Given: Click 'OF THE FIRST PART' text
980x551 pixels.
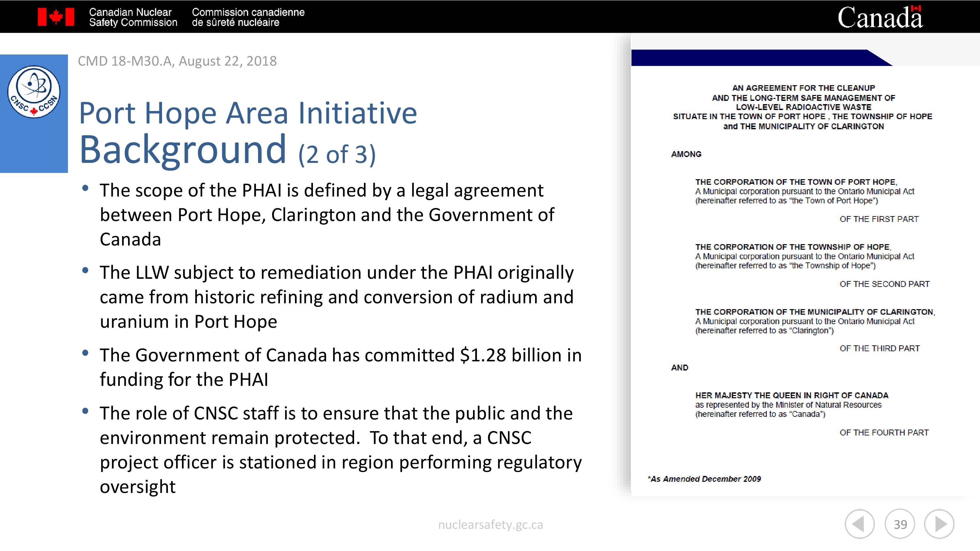Looking at the screenshot, I should [x=879, y=219].
